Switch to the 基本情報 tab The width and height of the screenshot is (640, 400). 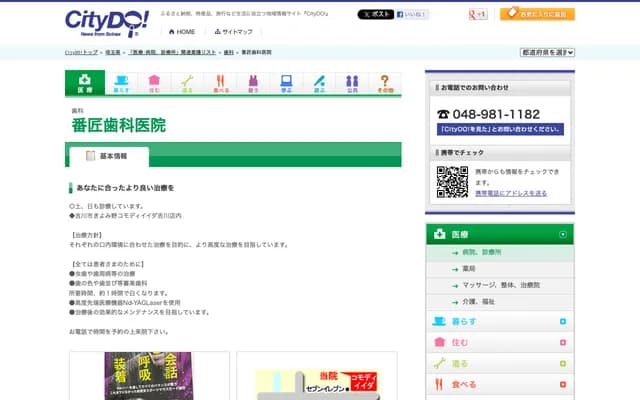(108, 156)
